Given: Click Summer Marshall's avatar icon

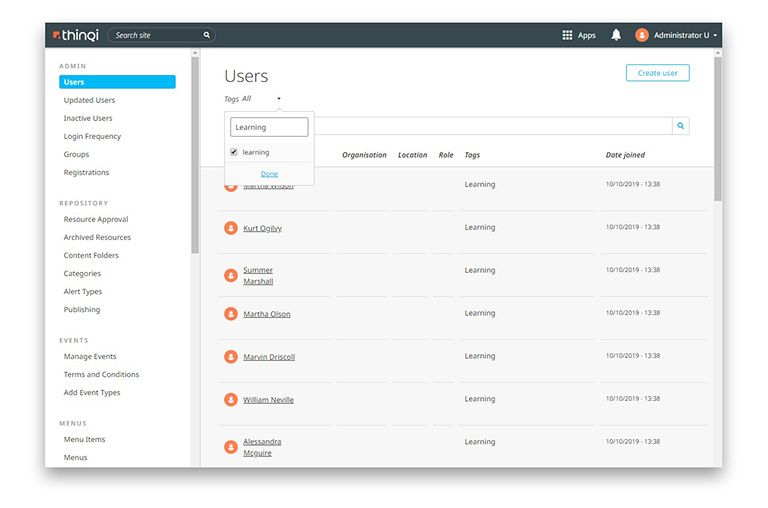Looking at the screenshot, I should point(231,275).
